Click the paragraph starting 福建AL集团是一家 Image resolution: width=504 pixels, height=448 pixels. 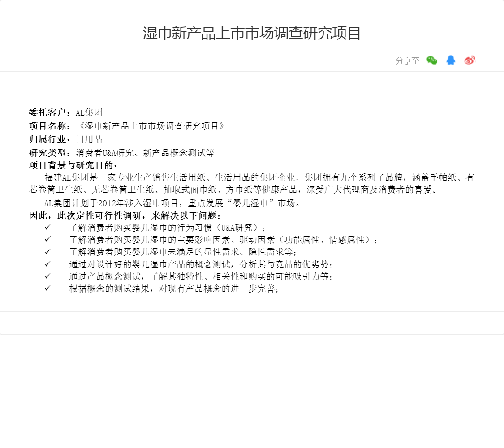(251, 184)
